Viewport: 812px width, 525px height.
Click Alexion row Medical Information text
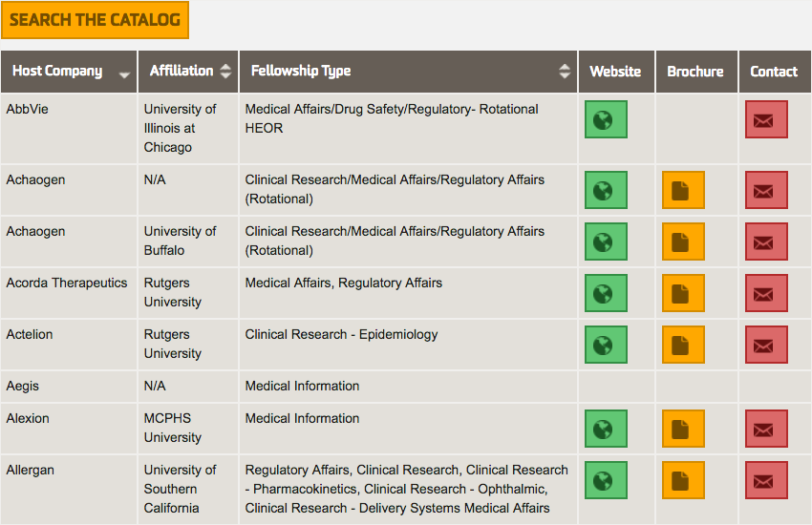pos(303,418)
